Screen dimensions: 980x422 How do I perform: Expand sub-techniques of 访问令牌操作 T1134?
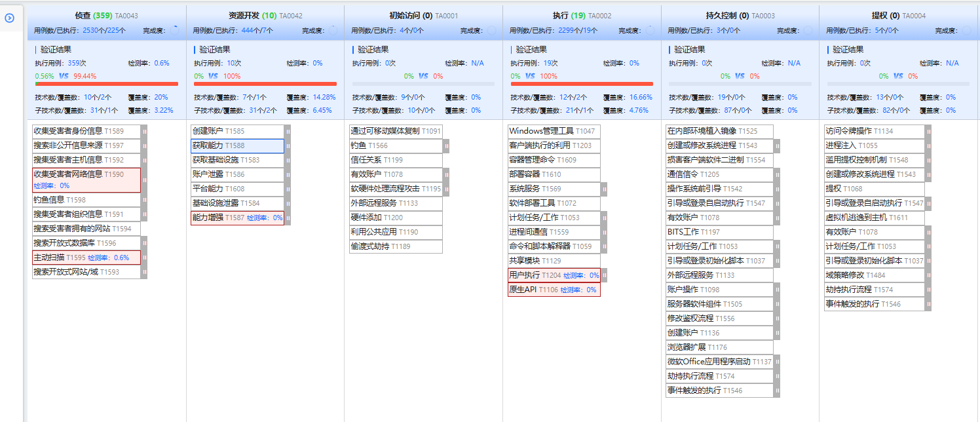coord(928,131)
